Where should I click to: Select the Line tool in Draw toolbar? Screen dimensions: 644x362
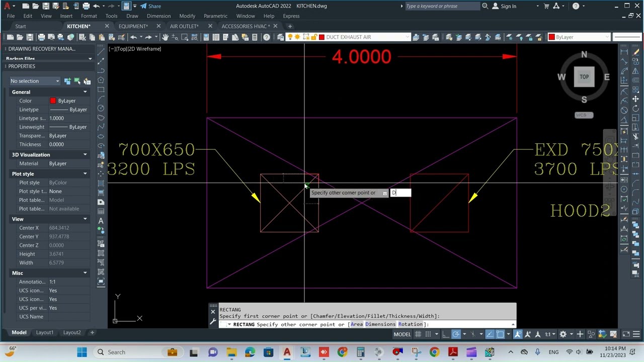pyautogui.click(x=101, y=52)
